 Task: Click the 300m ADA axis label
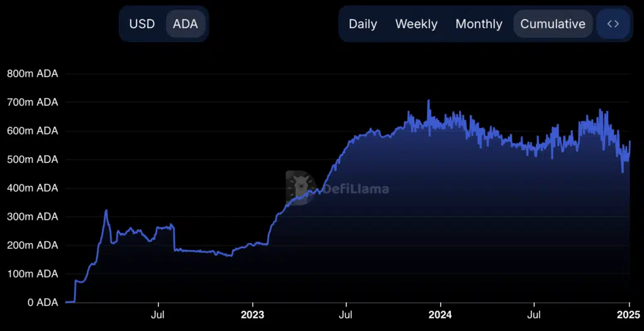(33, 217)
